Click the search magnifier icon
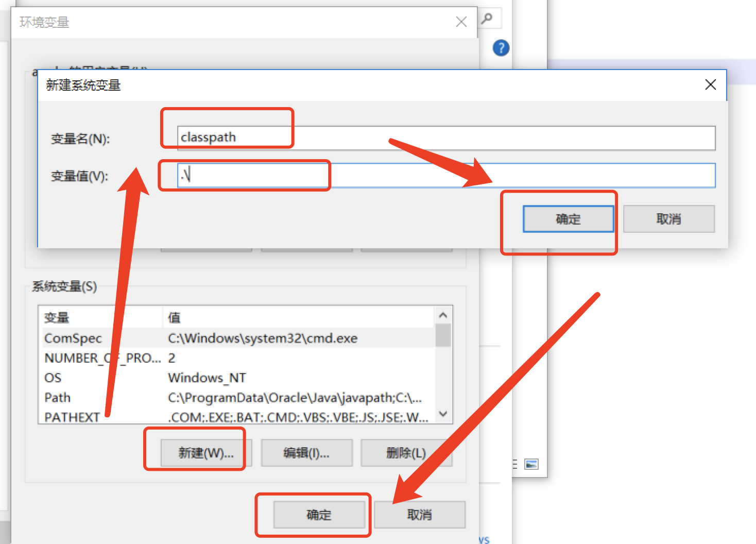Image resolution: width=756 pixels, height=544 pixels. 486,18
